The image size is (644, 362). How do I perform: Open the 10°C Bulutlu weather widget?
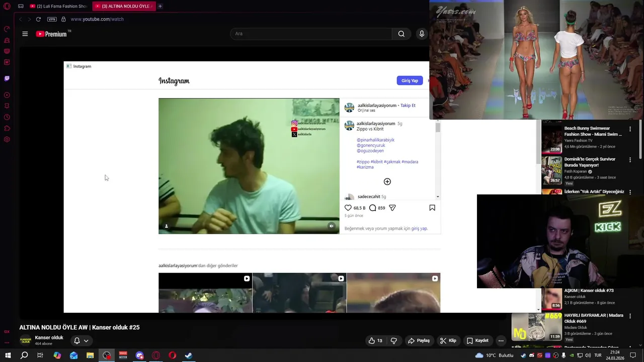pos(494,355)
